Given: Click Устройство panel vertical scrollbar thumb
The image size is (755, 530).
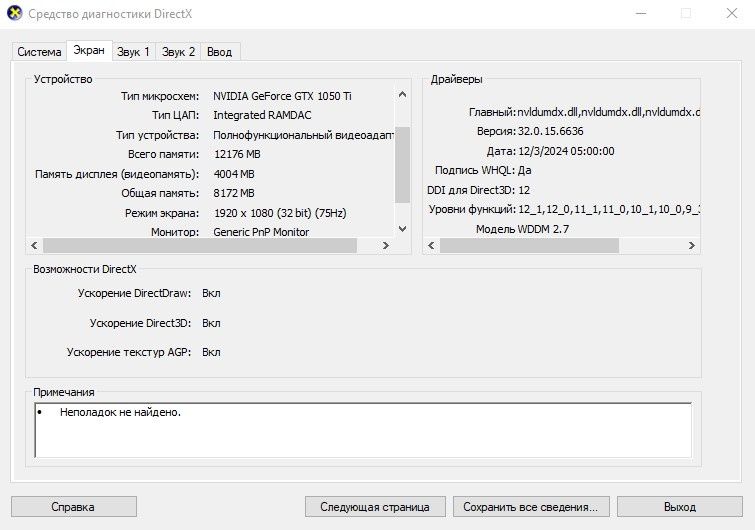Looking at the screenshot, I should 403,165.
